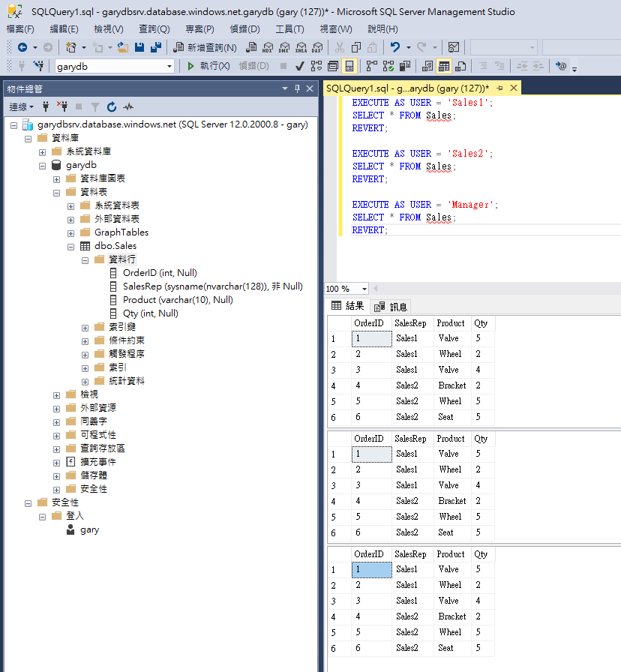Screen dimensions: 621x672
Task: Click the Filter funnel icon in Object Explorer
Action: [95, 106]
